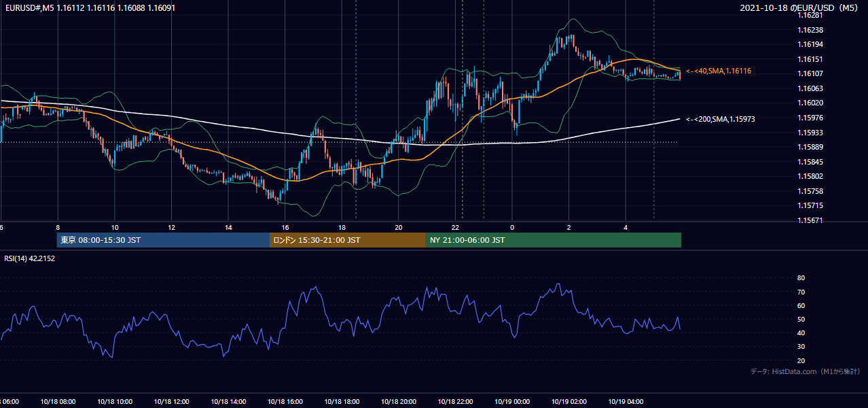Click hour marker 0 under price chart

(511, 228)
